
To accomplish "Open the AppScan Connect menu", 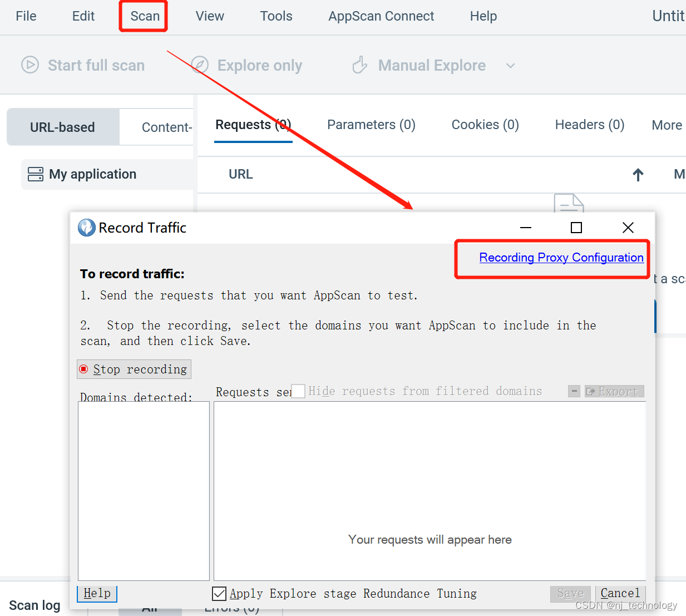I will coord(381,16).
